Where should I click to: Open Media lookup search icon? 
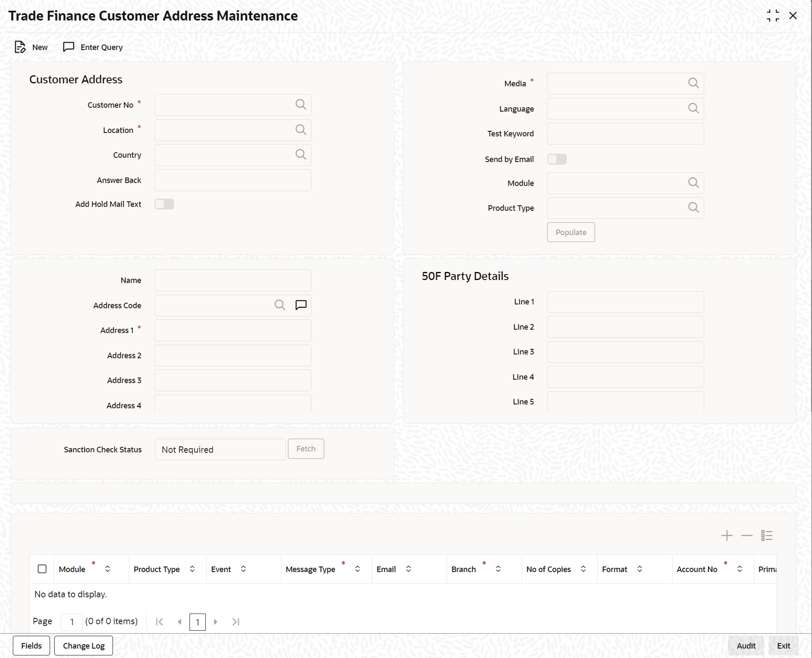693,83
